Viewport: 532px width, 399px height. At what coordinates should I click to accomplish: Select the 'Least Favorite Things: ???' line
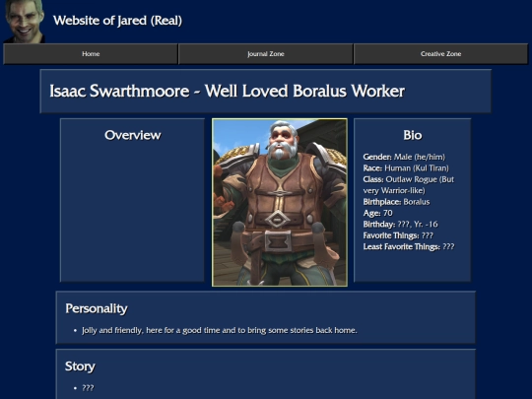pyautogui.click(x=409, y=246)
